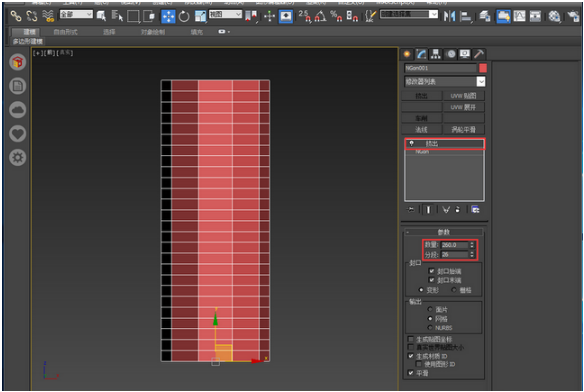Viewport: 584px width, 392px height.
Task: Open Create tab in command panel
Action: [407, 54]
